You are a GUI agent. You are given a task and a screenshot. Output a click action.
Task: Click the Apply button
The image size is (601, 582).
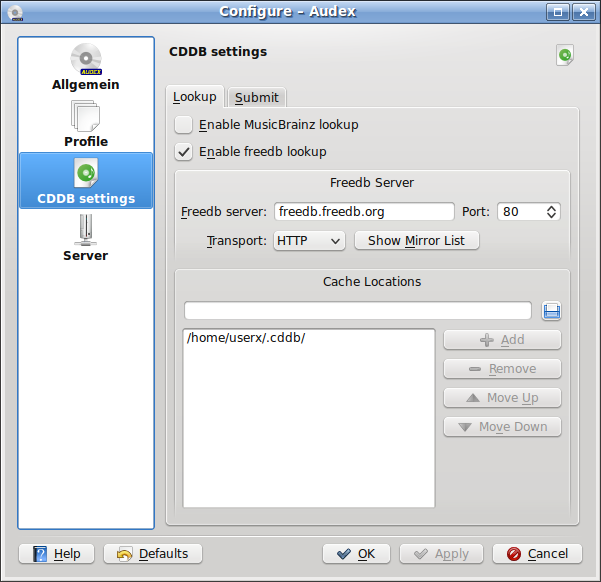[x=441, y=554]
